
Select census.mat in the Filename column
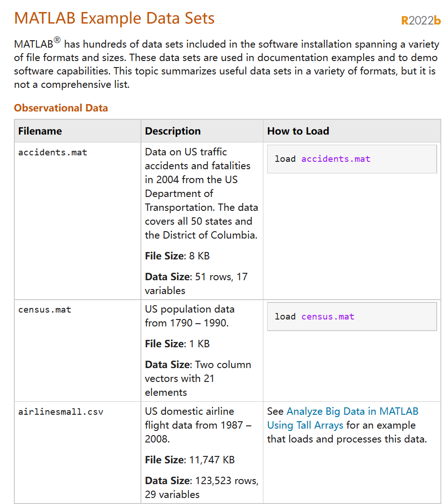point(45,310)
